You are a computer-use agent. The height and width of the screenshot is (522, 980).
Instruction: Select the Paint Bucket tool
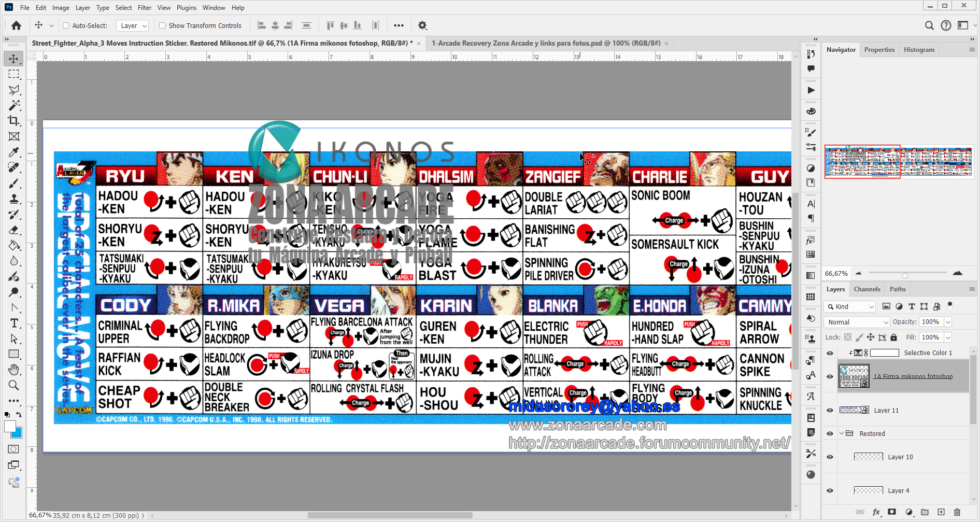pos(14,245)
